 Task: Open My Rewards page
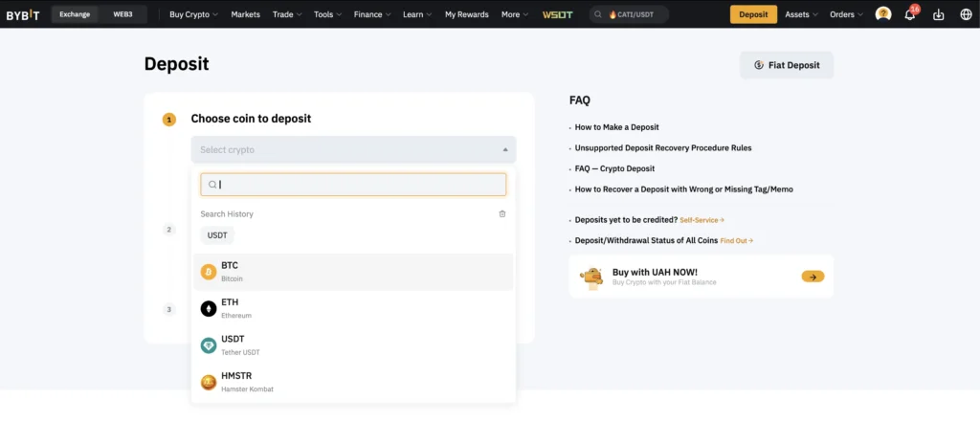pyautogui.click(x=467, y=14)
